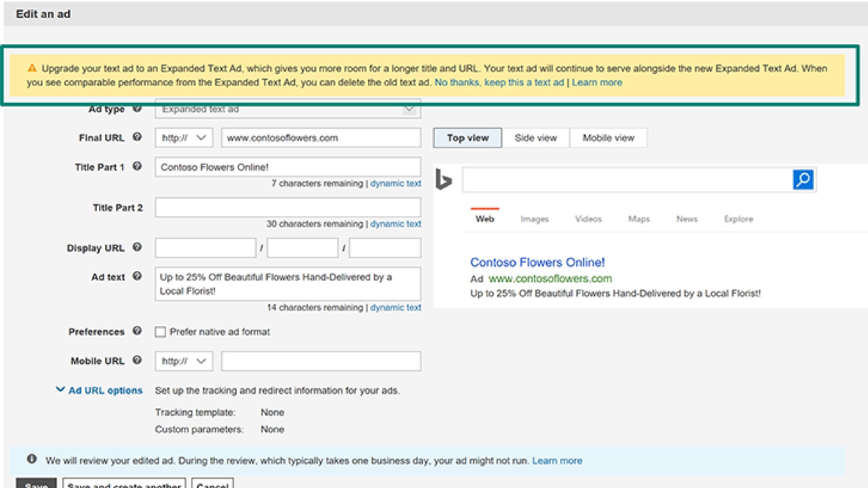Screen dimensions: 868x488
Task: Click dynamic text link under Title Part 2
Action: point(395,224)
